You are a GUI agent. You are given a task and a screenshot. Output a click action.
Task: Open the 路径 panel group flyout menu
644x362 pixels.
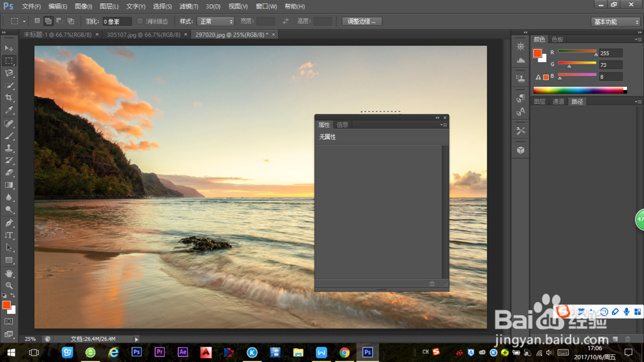coord(638,102)
